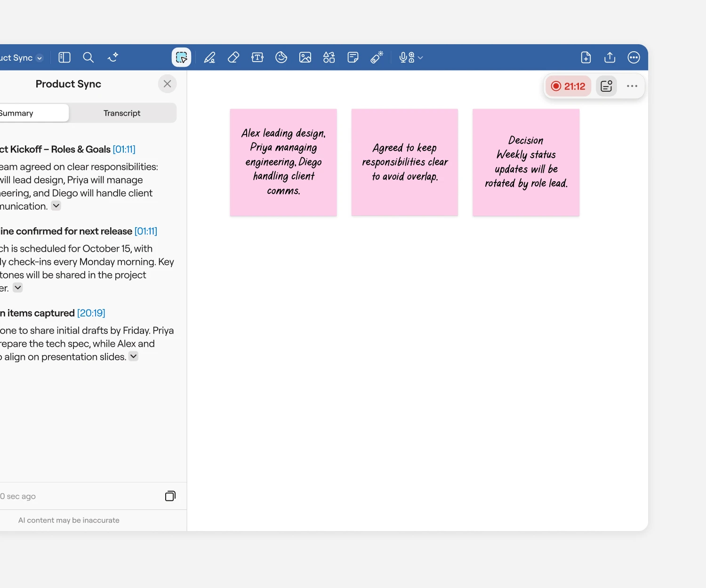Stop recording at 21:12
706x588 pixels.
(x=568, y=86)
